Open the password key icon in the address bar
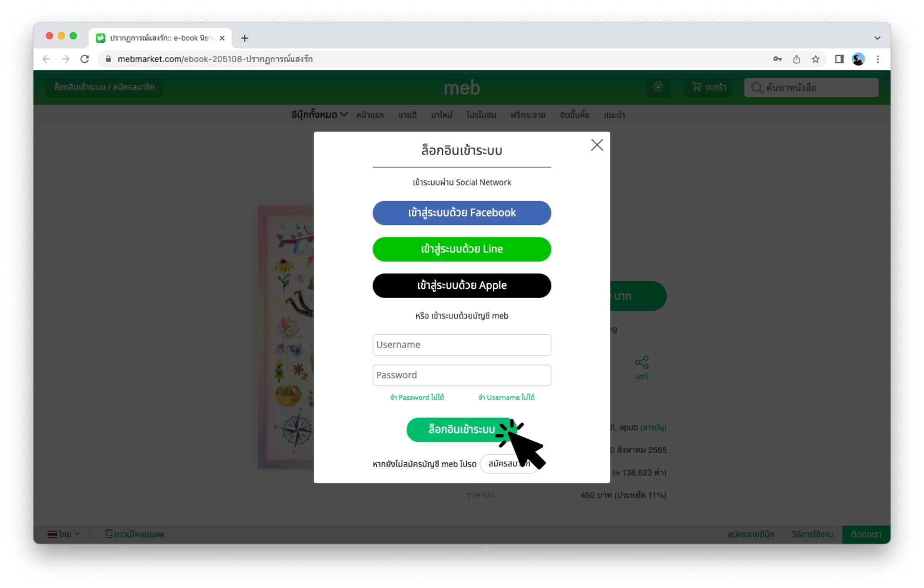924x588 pixels. point(777,59)
